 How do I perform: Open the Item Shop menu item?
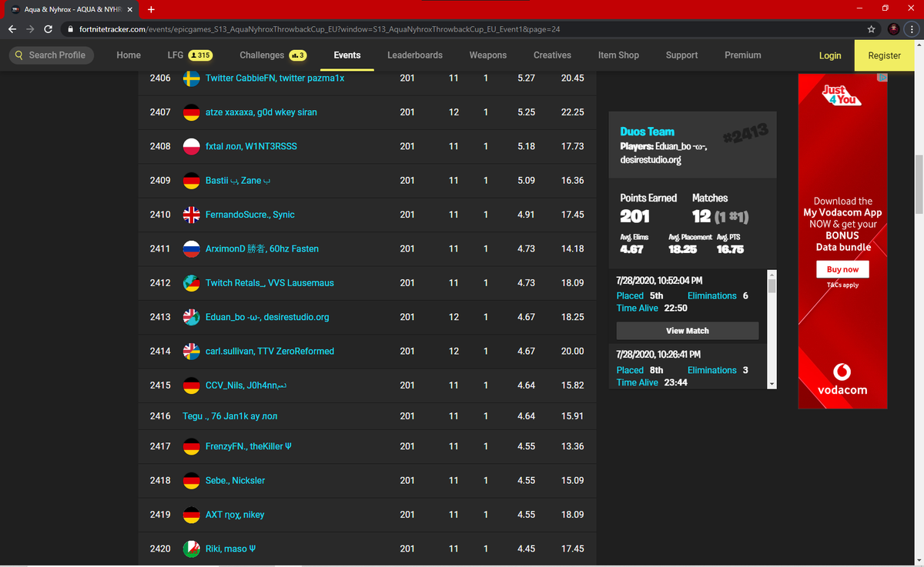618,55
